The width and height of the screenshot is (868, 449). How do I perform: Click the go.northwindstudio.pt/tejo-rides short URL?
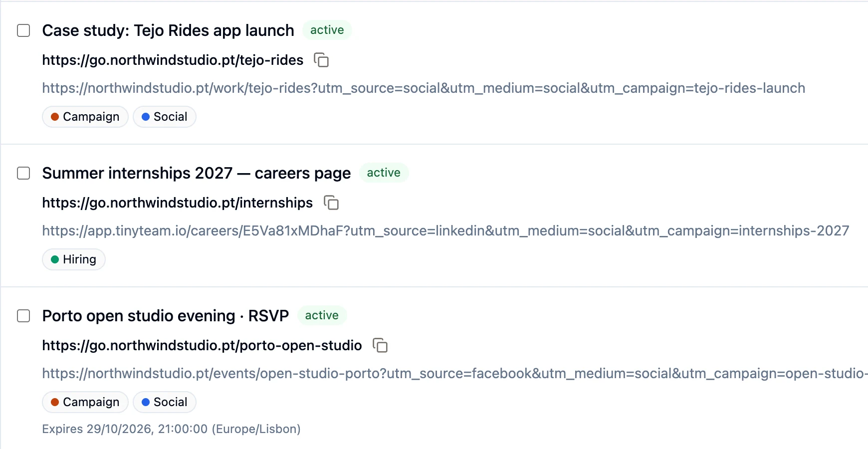(x=173, y=60)
